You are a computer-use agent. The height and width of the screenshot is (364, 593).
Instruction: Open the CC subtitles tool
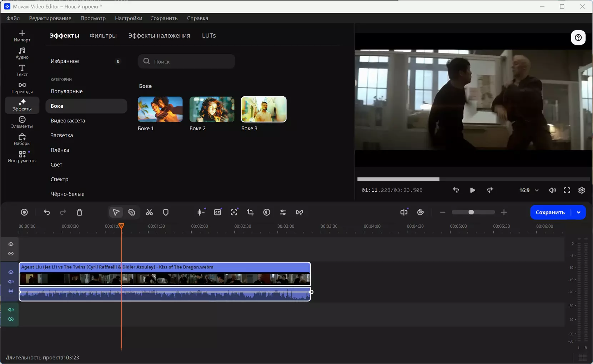(217, 212)
